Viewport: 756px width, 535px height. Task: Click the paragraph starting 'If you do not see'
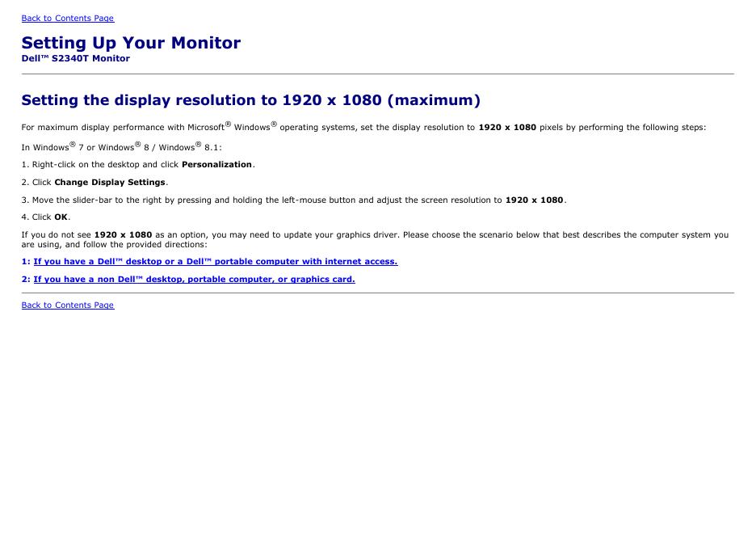pyautogui.click(x=375, y=240)
